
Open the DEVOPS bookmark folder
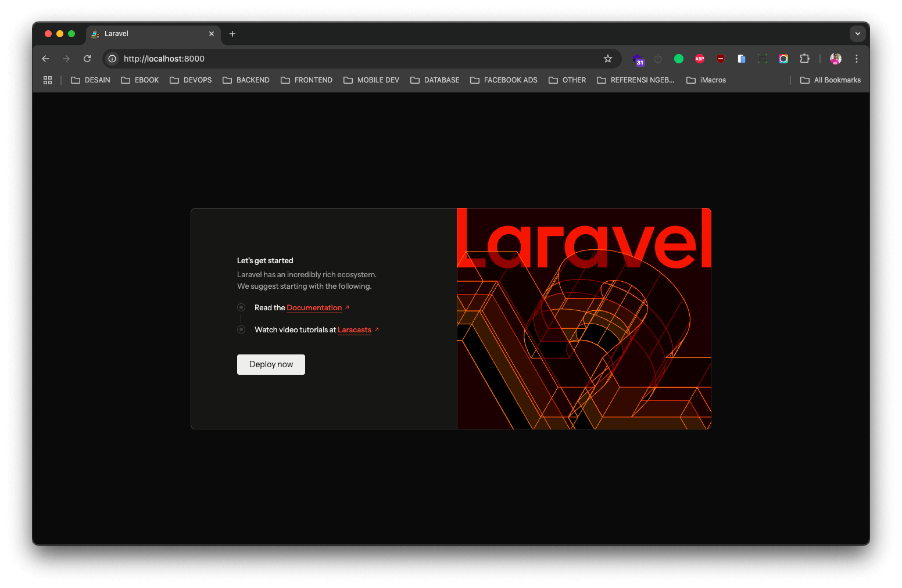(191, 80)
